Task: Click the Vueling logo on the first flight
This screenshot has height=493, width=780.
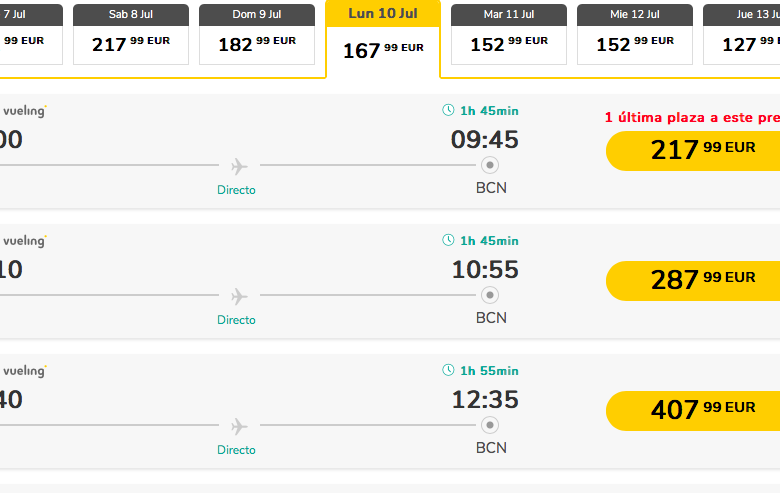Action: (25, 110)
